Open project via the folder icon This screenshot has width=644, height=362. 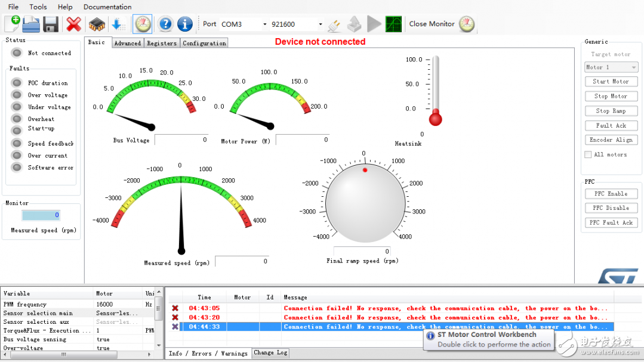(x=31, y=24)
